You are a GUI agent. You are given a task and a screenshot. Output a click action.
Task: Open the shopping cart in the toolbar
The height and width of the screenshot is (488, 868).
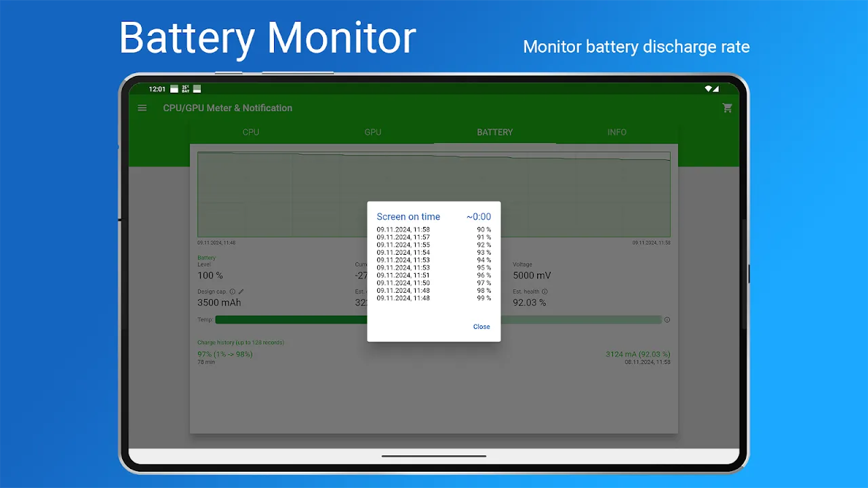point(727,108)
